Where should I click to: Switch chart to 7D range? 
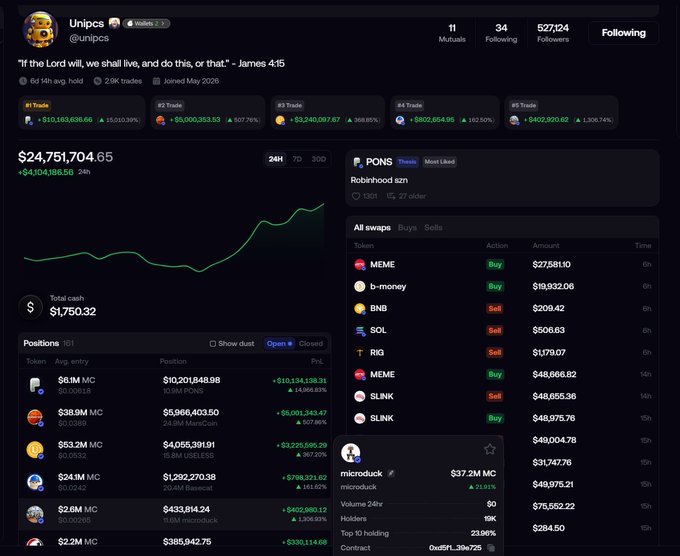pyautogui.click(x=297, y=159)
